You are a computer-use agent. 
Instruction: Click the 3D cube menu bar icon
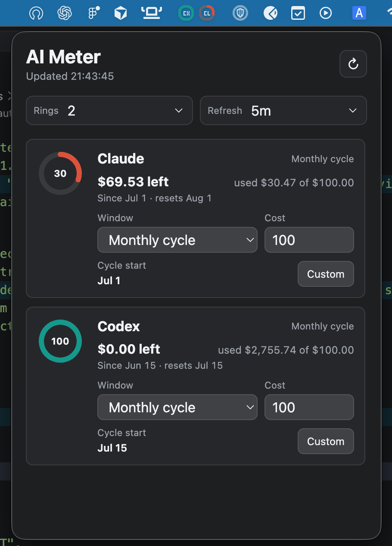(121, 13)
